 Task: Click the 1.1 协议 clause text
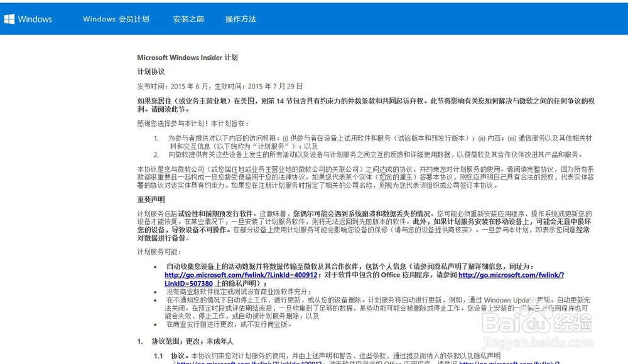[x=335, y=356]
